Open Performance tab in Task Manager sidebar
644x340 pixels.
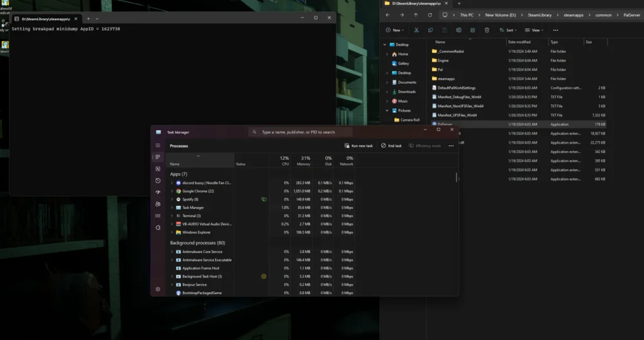(x=158, y=169)
